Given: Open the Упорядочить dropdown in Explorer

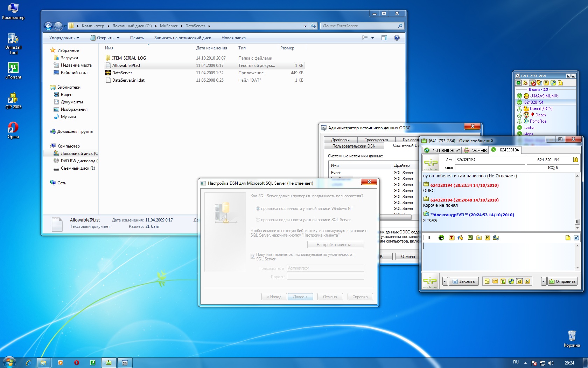Looking at the screenshot, I should point(64,38).
